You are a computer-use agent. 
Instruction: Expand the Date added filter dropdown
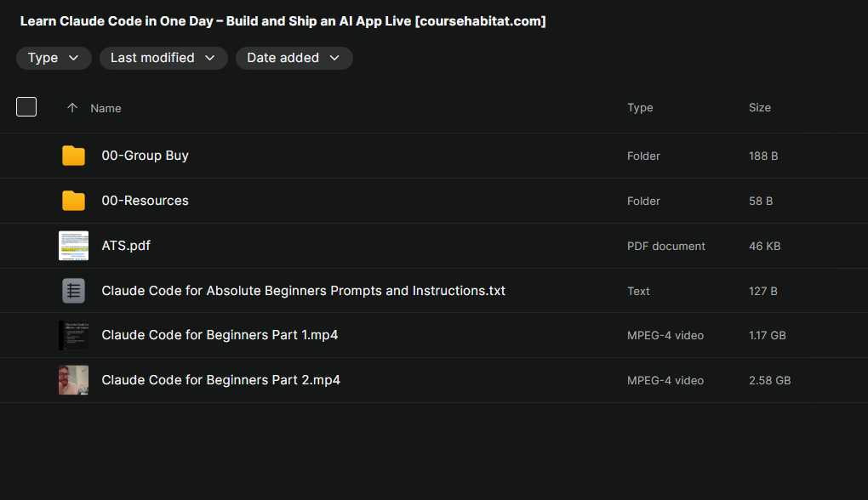[x=294, y=58]
